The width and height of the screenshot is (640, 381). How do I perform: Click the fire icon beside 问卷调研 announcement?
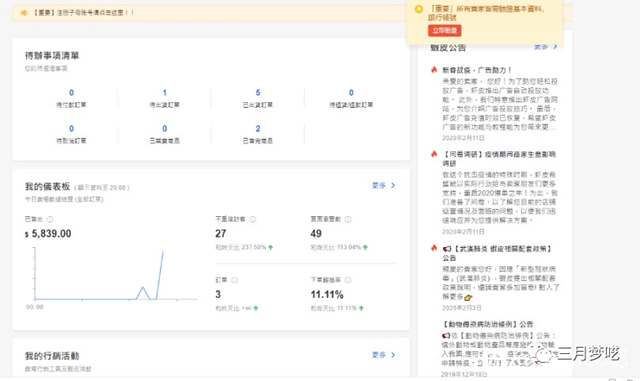(x=434, y=154)
